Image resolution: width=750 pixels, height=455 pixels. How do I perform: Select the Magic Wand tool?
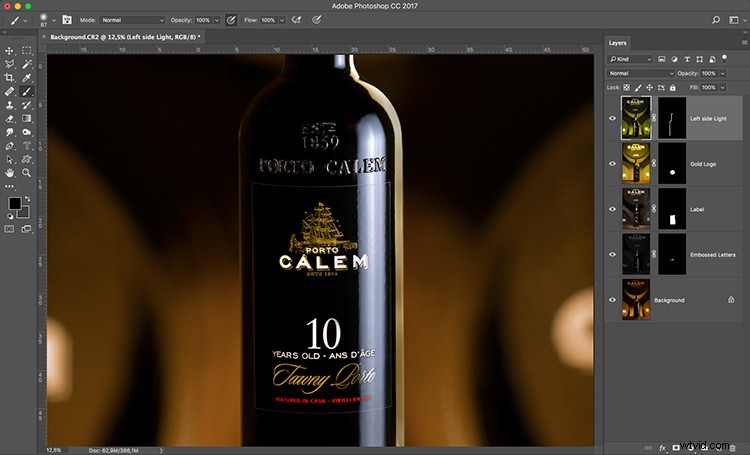tap(26, 64)
